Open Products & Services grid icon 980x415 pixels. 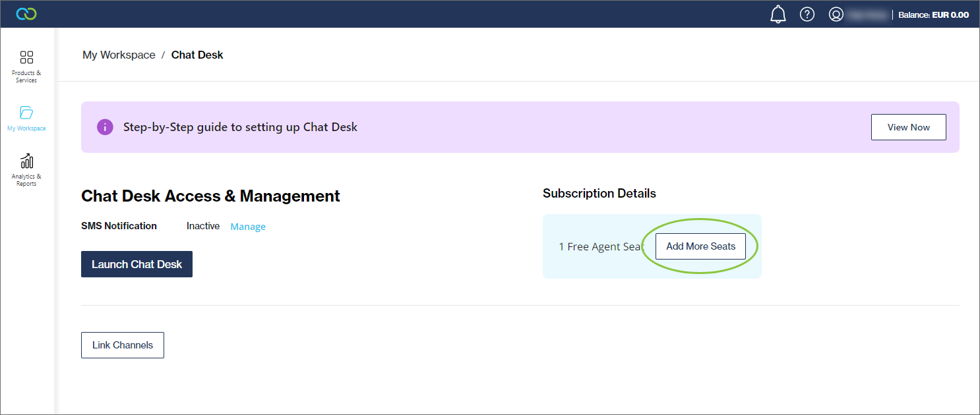pyautogui.click(x=26, y=57)
